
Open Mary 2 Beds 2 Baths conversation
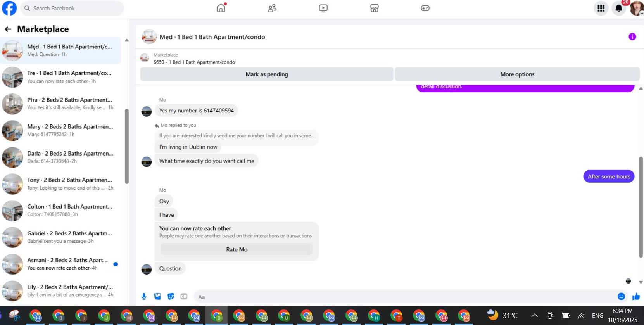point(60,131)
